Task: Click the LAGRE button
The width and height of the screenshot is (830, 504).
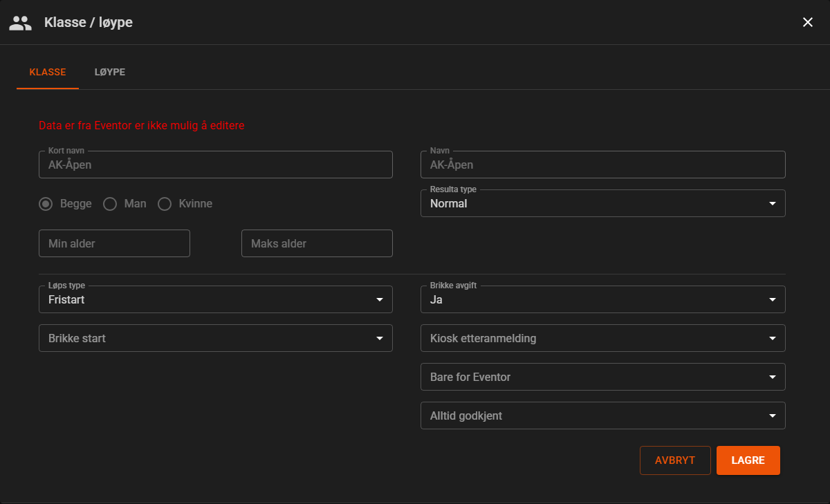Action: [x=748, y=460]
